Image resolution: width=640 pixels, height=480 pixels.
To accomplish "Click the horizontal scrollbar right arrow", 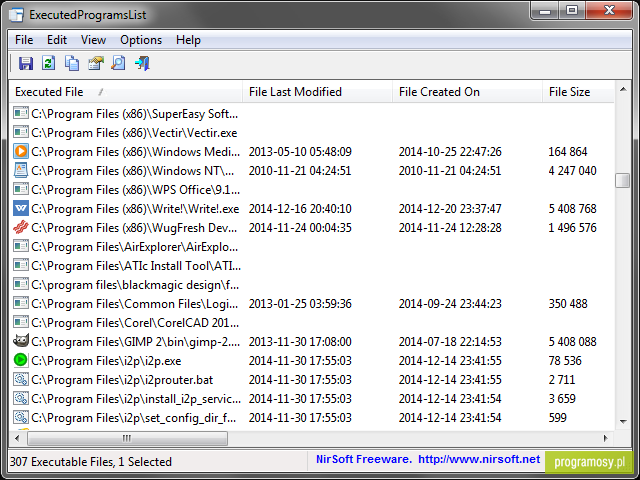I will pos(606,438).
